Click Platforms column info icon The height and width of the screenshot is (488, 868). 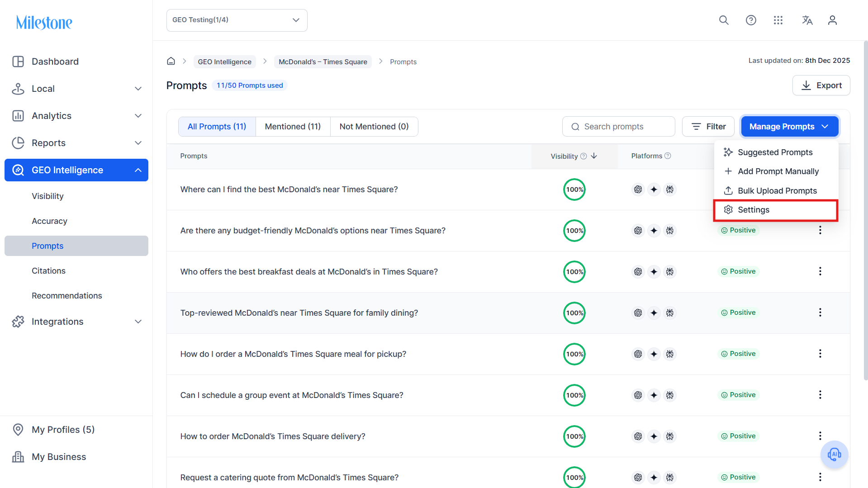pyautogui.click(x=668, y=156)
